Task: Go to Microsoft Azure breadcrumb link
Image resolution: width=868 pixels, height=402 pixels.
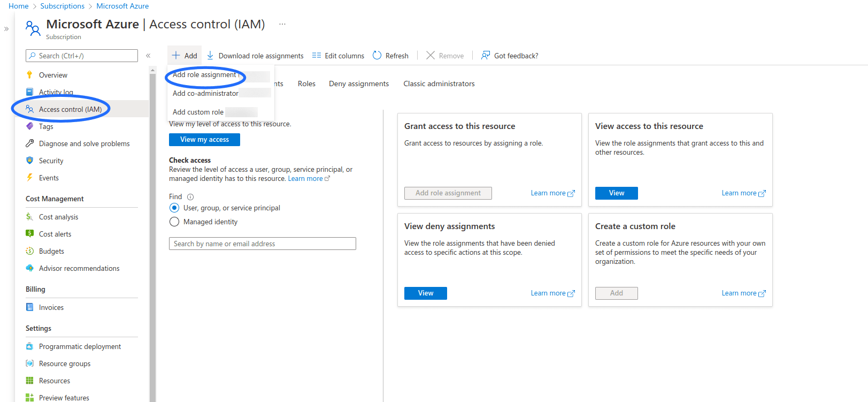Action: click(x=122, y=6)
